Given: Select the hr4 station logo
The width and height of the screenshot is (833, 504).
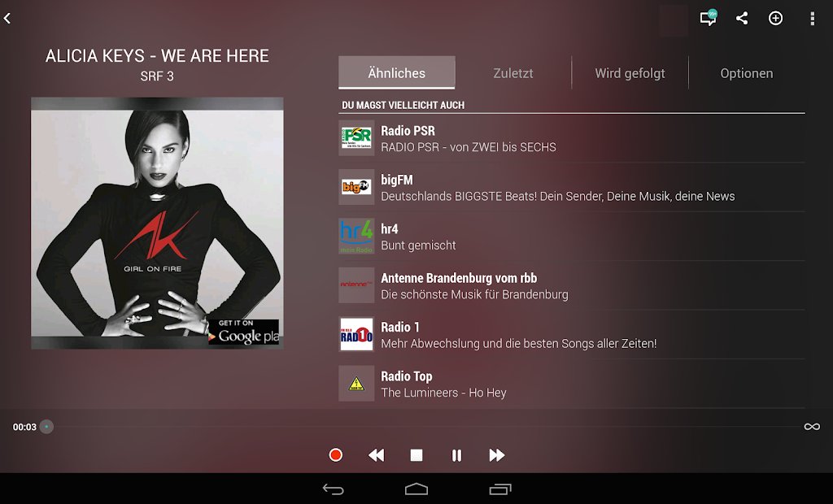Looking at the screenshot, I should coord(356,236).
